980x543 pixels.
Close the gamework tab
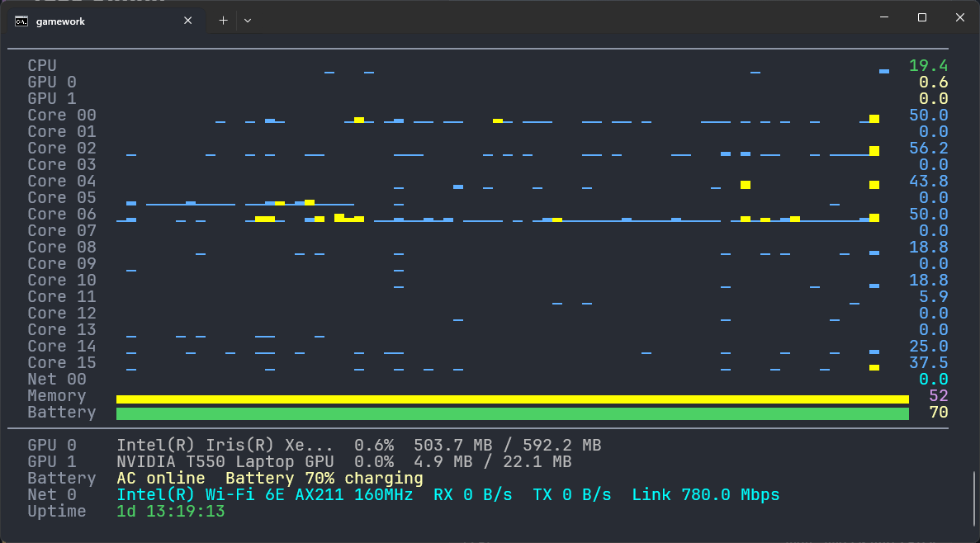(x=187, y=21)
